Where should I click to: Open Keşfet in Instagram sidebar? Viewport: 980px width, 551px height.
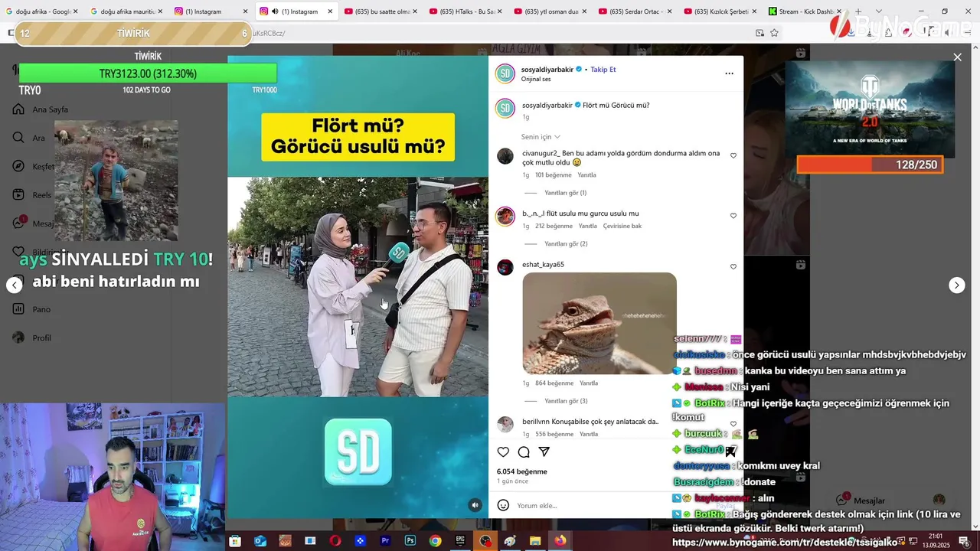point(34,167)
